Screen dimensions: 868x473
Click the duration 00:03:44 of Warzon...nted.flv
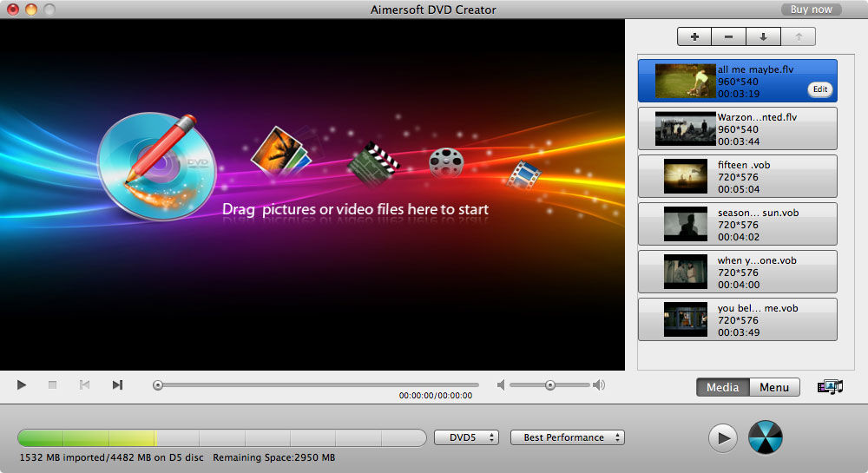coord(739,141)
